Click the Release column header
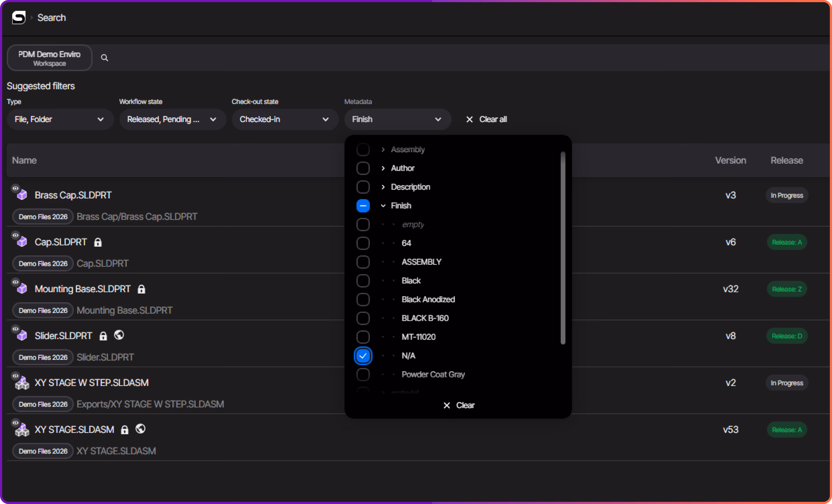 pyautogui.click(x=787, y=160)
